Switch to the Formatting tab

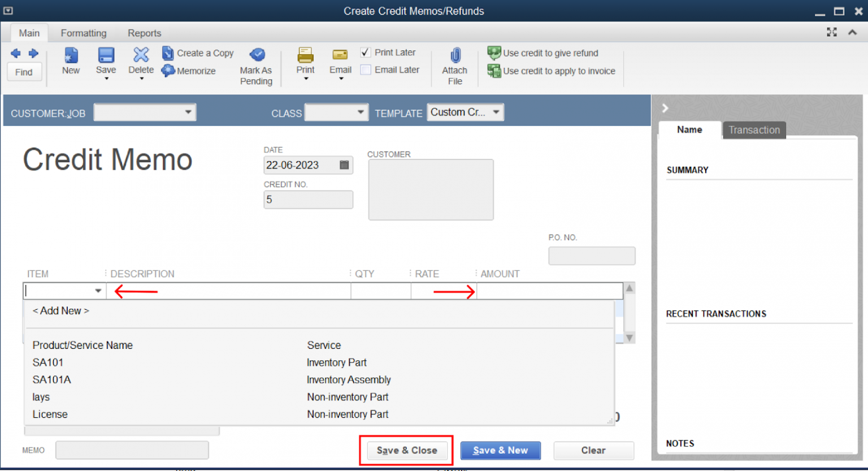(x=83, y=33)
